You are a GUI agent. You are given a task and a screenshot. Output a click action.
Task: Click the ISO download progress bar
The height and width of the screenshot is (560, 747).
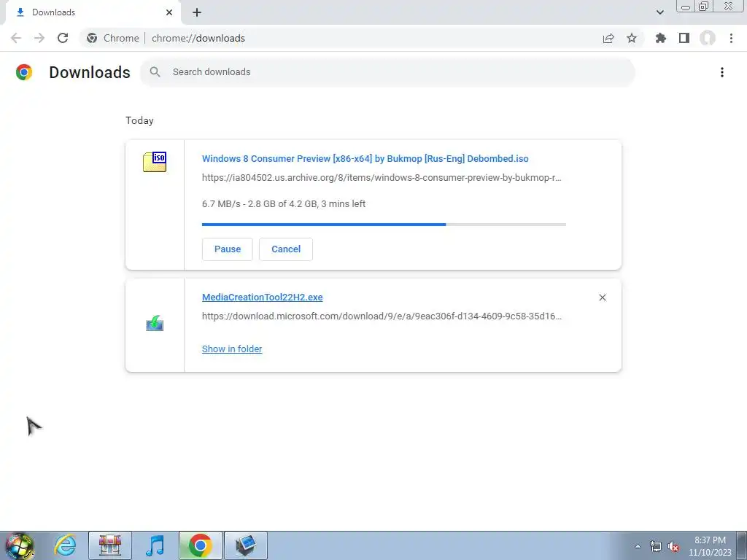click(384, 225)
